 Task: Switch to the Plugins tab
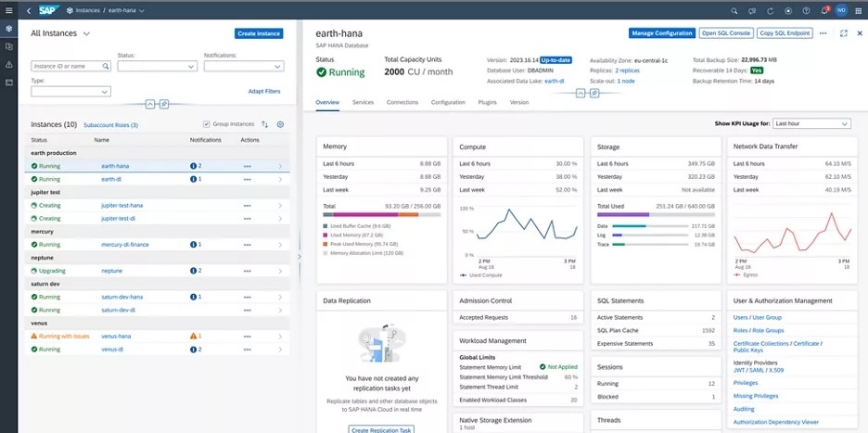[487, 102]
